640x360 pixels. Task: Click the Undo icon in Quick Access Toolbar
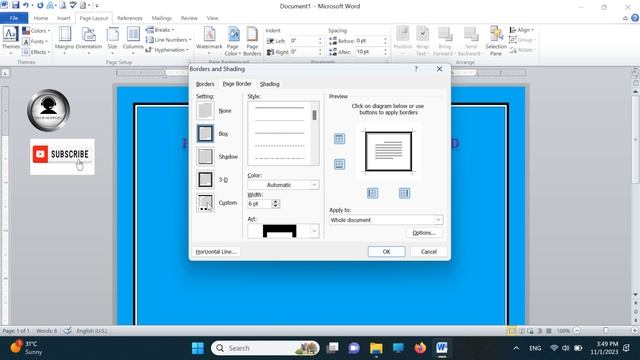pos(26,5)
